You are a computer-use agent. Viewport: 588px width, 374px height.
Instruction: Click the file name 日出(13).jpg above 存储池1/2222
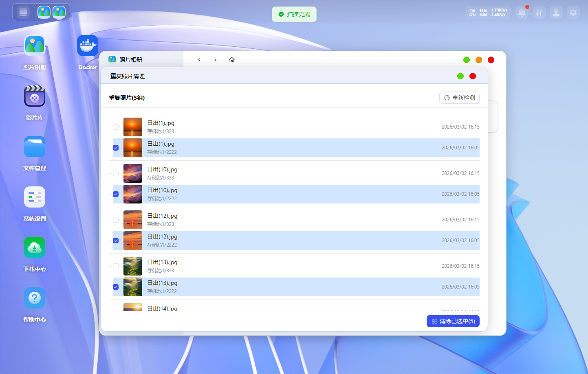[162, 283]
